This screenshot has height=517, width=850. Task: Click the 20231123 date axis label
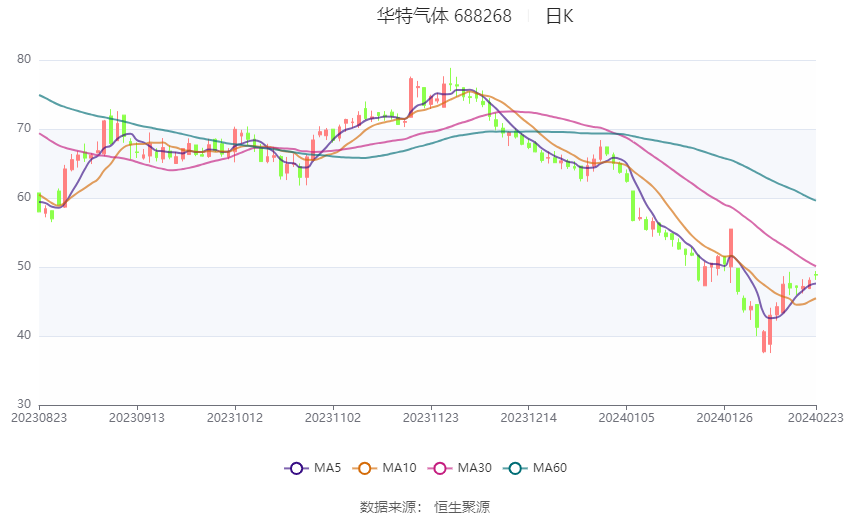430,418
